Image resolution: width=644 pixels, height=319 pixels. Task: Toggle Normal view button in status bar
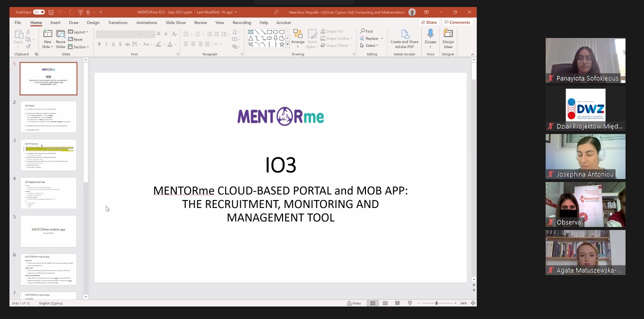[372, 303]
